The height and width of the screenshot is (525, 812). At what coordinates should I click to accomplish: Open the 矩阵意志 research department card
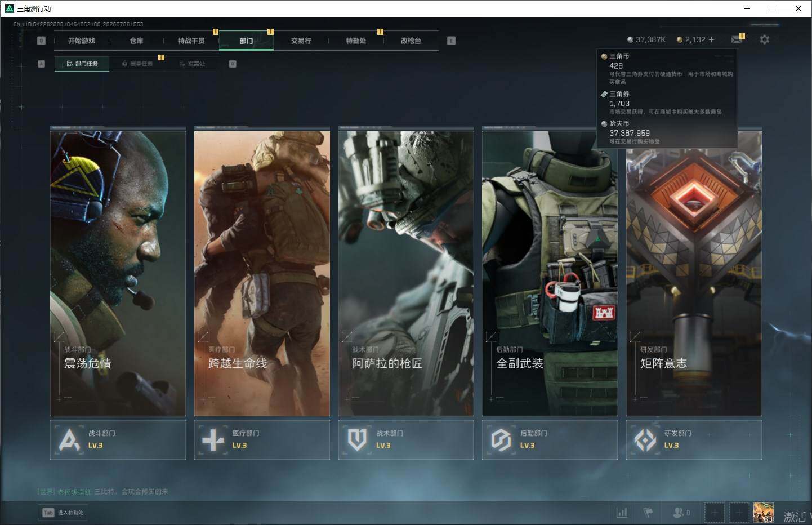click(x=694, y=271)
